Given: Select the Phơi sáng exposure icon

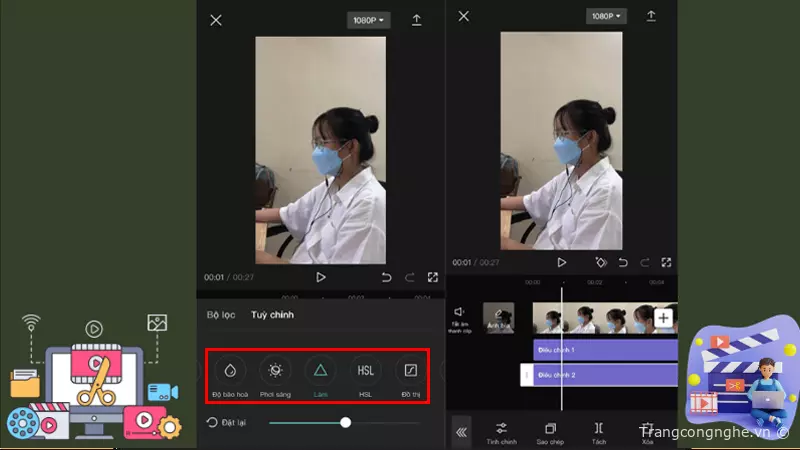Looking at the screenshot, I should point(275,371).
